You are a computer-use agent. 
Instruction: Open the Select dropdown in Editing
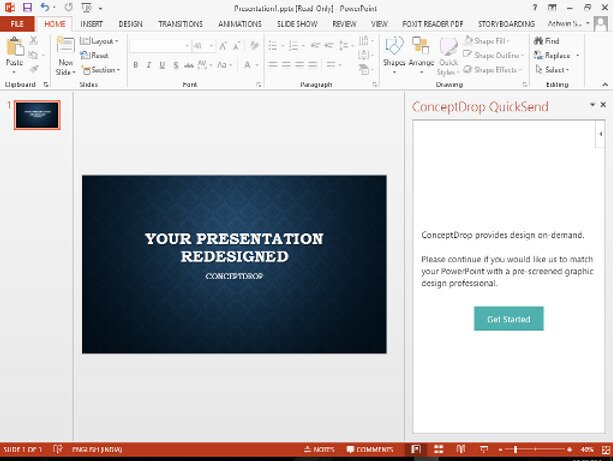click(x=553, y=70)
